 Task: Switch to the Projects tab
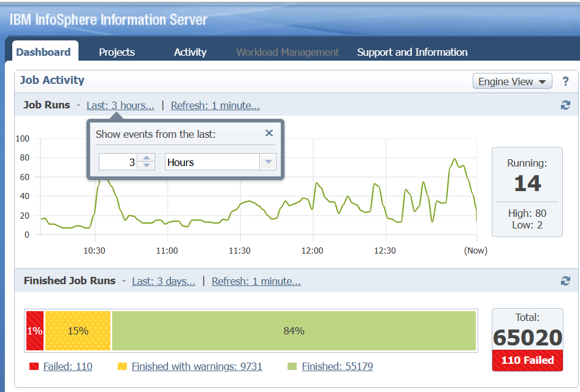116,52
